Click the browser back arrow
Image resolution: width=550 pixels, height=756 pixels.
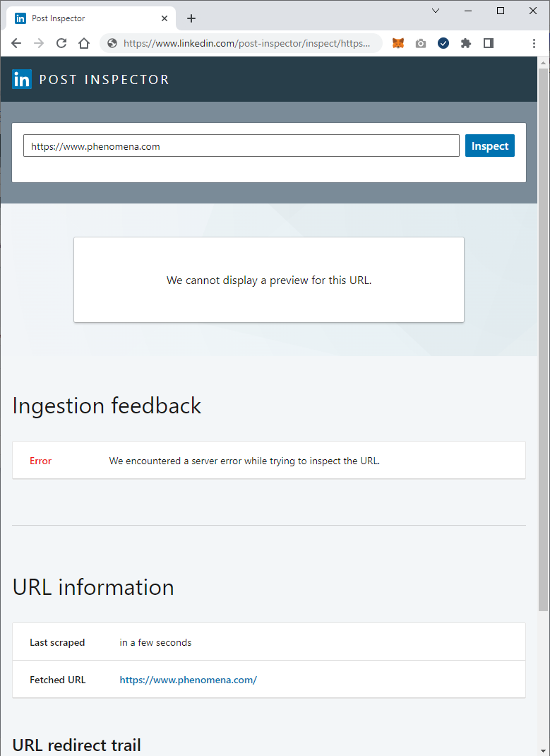pos(16,43)
